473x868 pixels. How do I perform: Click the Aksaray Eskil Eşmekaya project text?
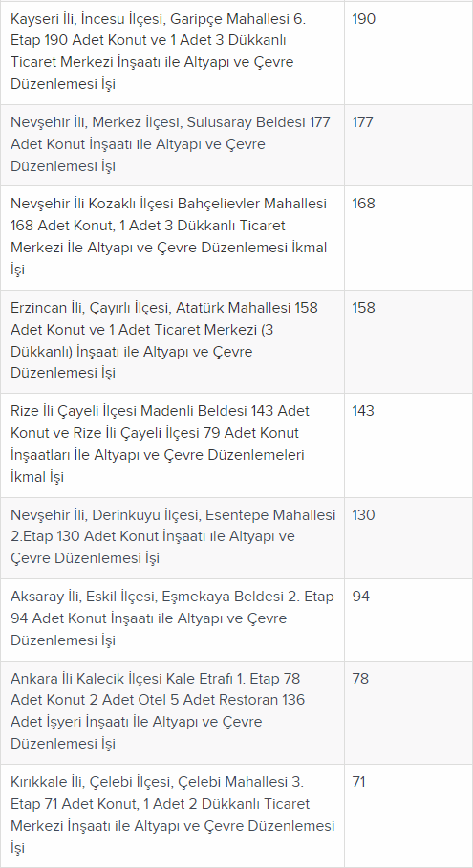(172, 618)
